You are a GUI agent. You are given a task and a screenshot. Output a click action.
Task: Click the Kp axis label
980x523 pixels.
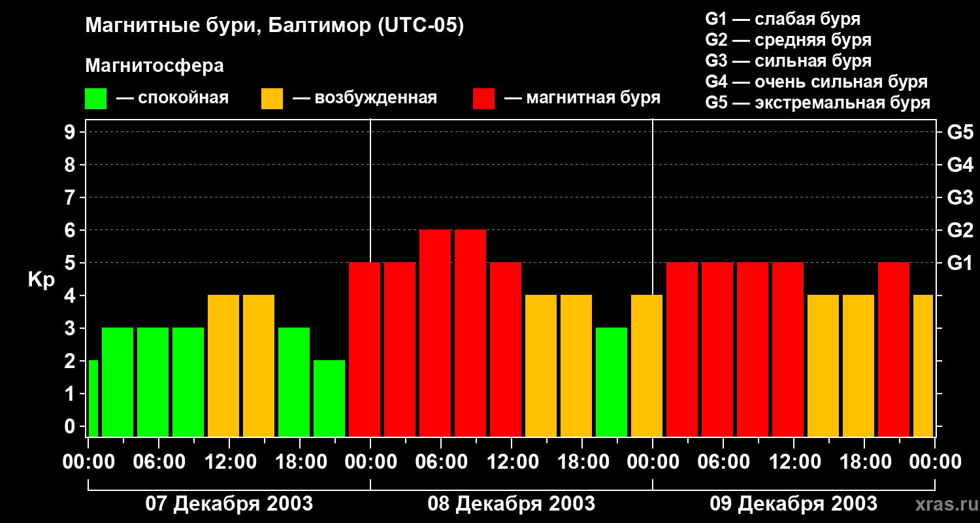(41, 279)
